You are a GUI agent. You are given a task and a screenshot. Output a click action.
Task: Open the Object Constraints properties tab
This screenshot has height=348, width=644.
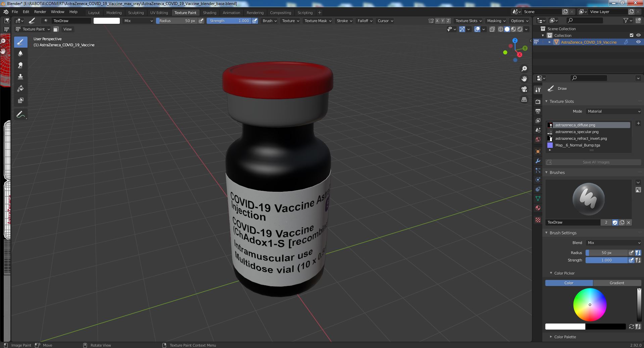pos(538,189)
